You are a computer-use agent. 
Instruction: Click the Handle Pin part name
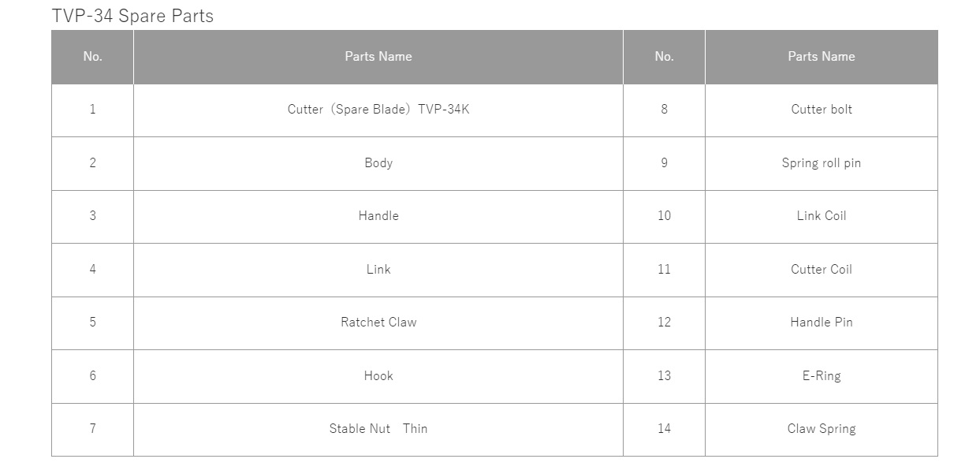point(822,323)
